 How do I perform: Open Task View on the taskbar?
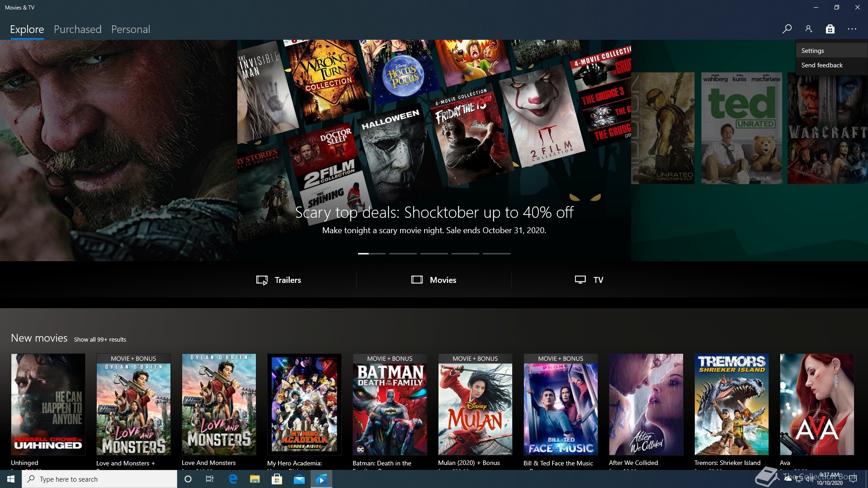point(210,479)
